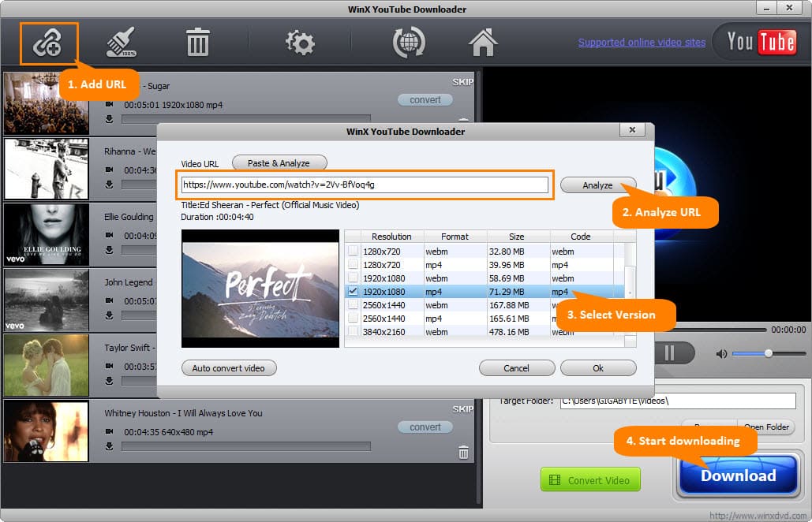Select the John Legend video thumbnail
The height and width of the screenshot is (522, 812).
[x=46, y=300]
